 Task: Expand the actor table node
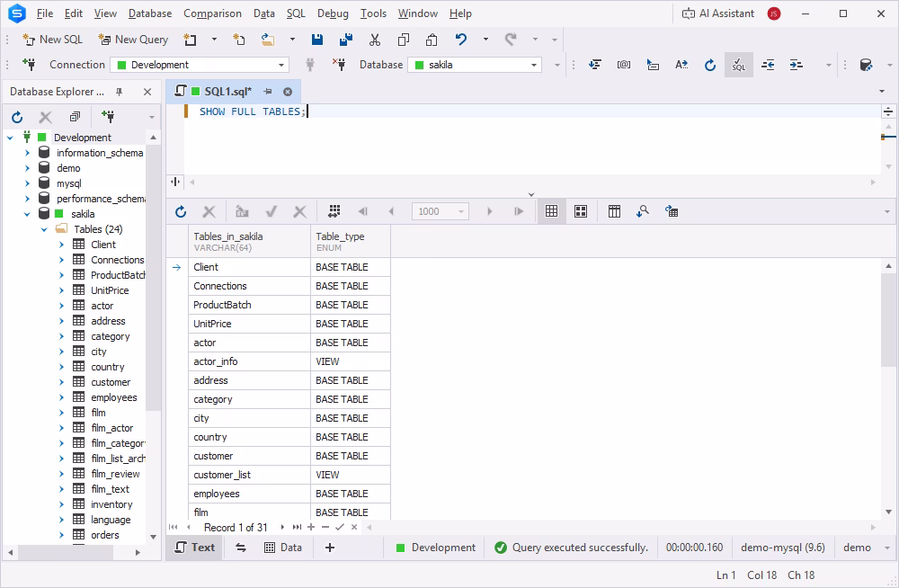pyautogui.click(x=61, y=306)
